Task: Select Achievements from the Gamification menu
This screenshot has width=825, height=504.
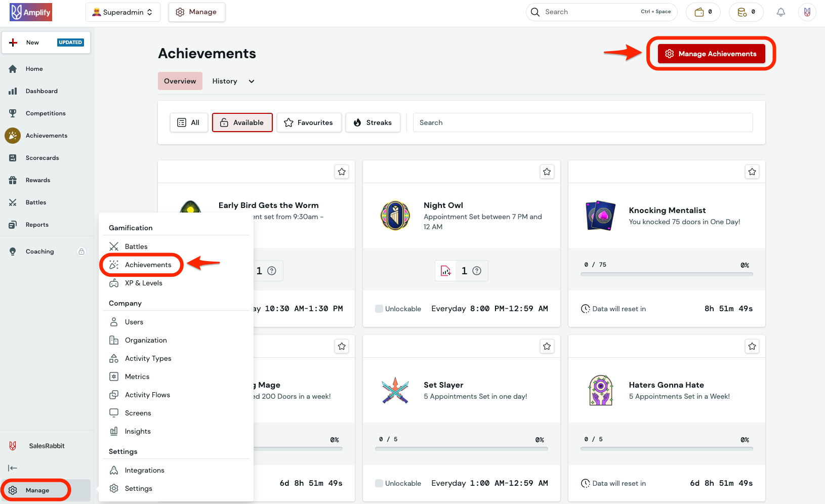Action: [147, 265]
